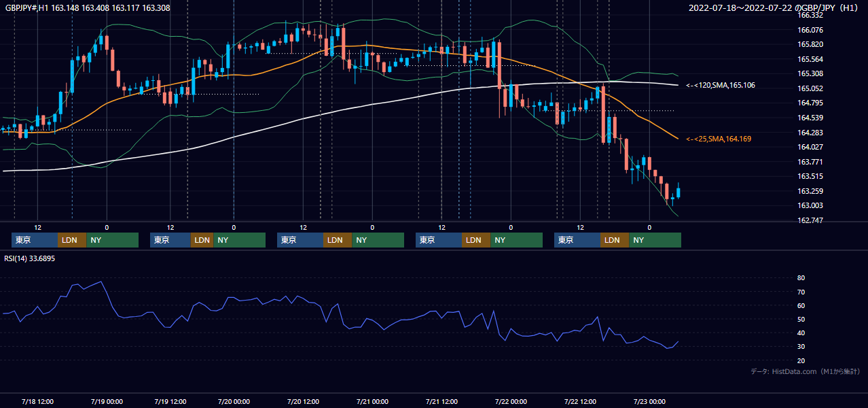Click the 165.820 price level label
The width and height of the screenshot is (868, 408).
(810, 44)
